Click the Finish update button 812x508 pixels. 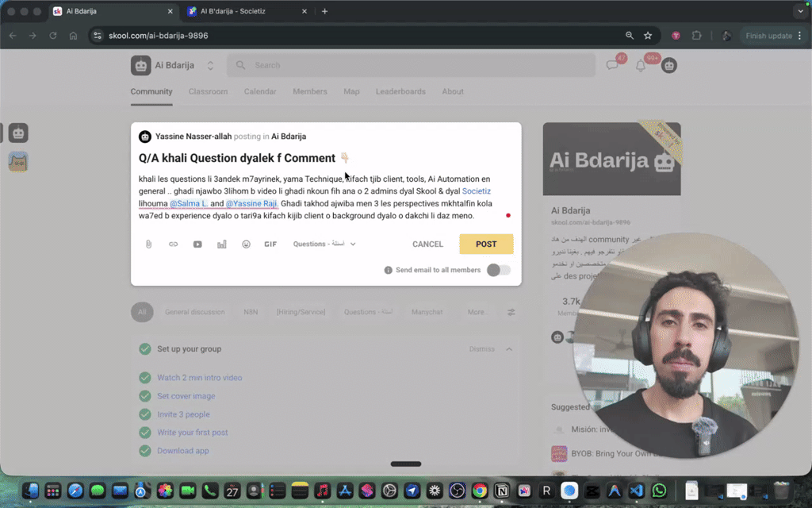(x=769, y=36)
